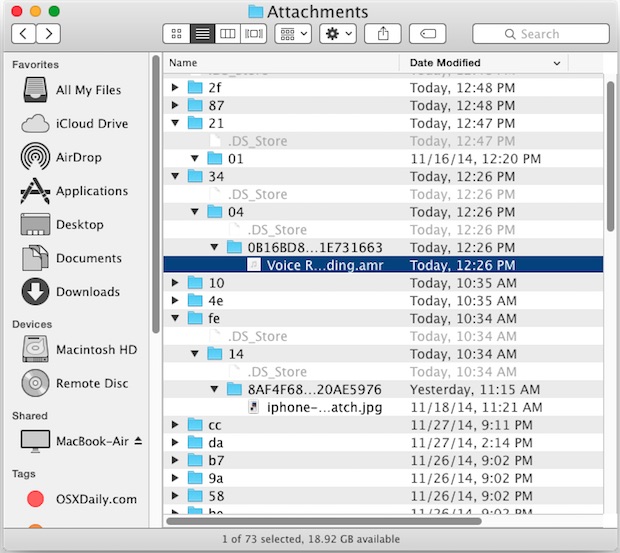
Task: Expand folder cc
Action: coord(175,425)
